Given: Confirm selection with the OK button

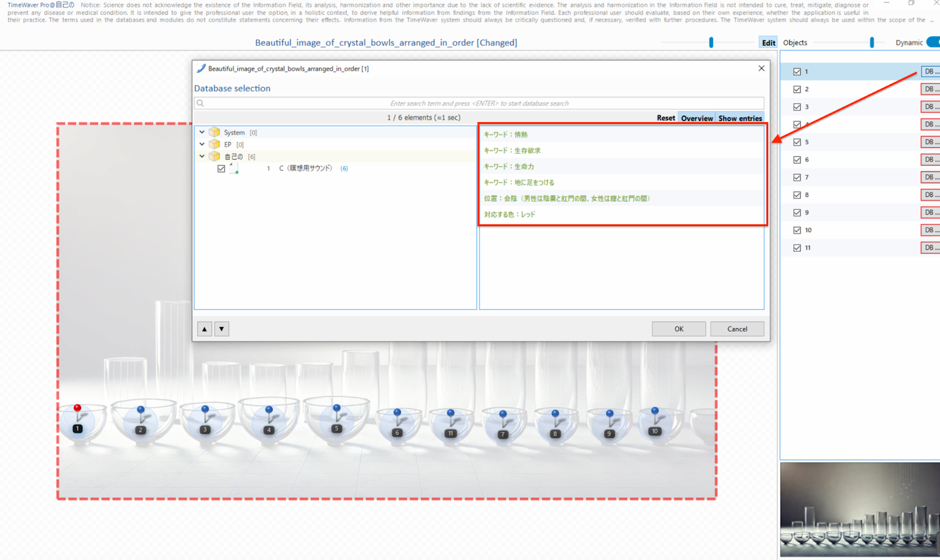Looking at the screenshot, I should coord(679,329).
